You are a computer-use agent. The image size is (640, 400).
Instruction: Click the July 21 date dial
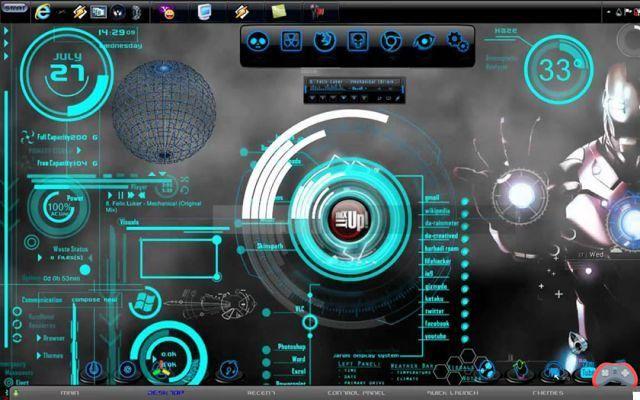click(x=67, y=74)
